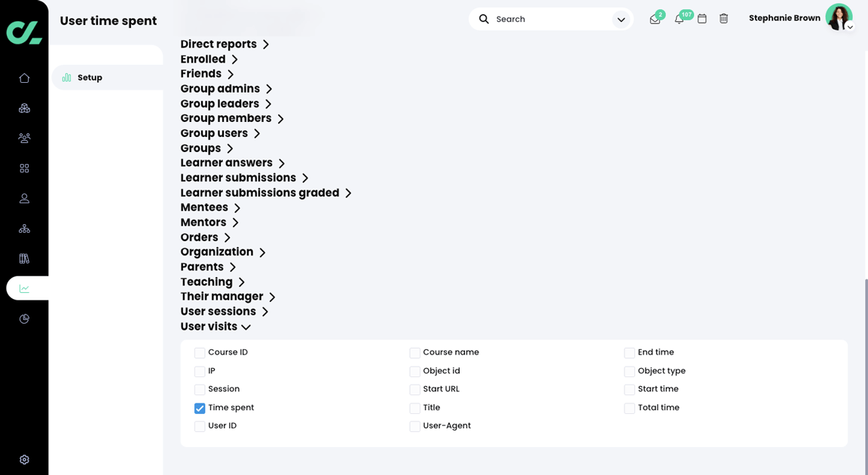Uncheck the Time spent checkbox
Image resolution: width=868 pixels, height=475 pixels.
[x=200, y=408]
